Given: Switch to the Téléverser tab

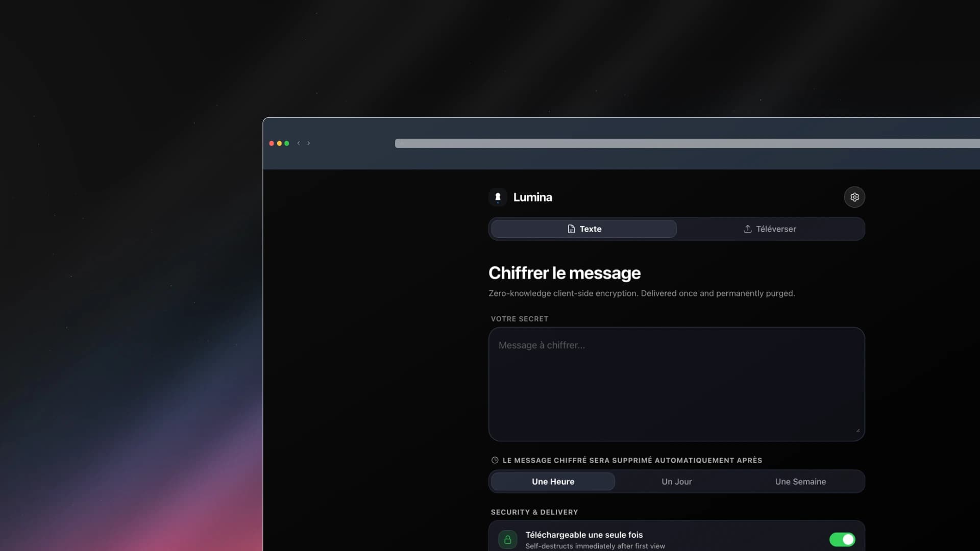Looking at the screenshot, I should (x=770, y=229).
